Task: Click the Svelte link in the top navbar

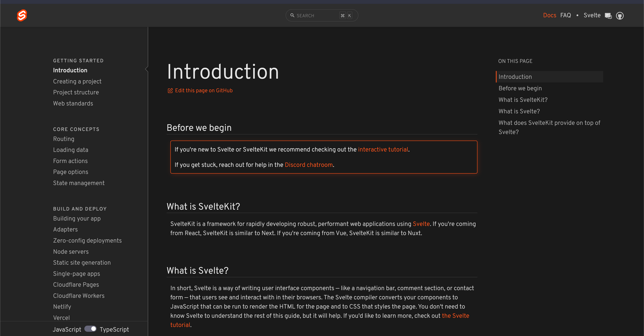Action: pos(592,15)
